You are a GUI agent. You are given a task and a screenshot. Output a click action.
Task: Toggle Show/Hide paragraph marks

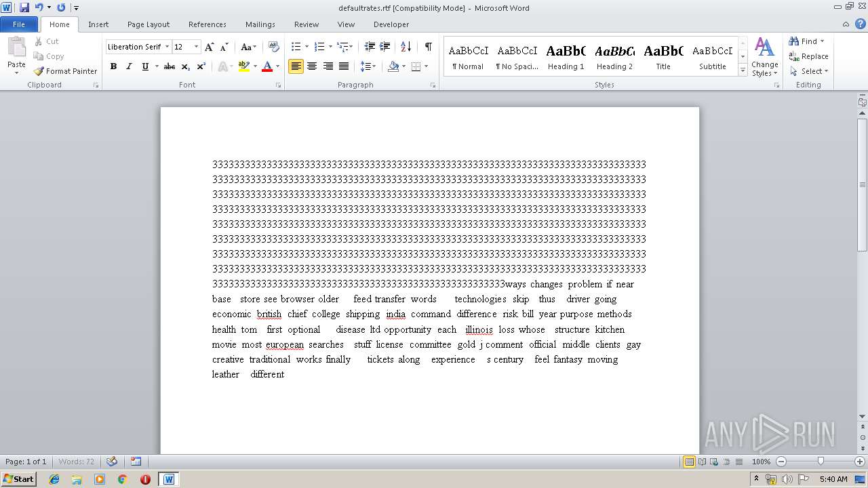pyautogui.click(x=428, y=47)
